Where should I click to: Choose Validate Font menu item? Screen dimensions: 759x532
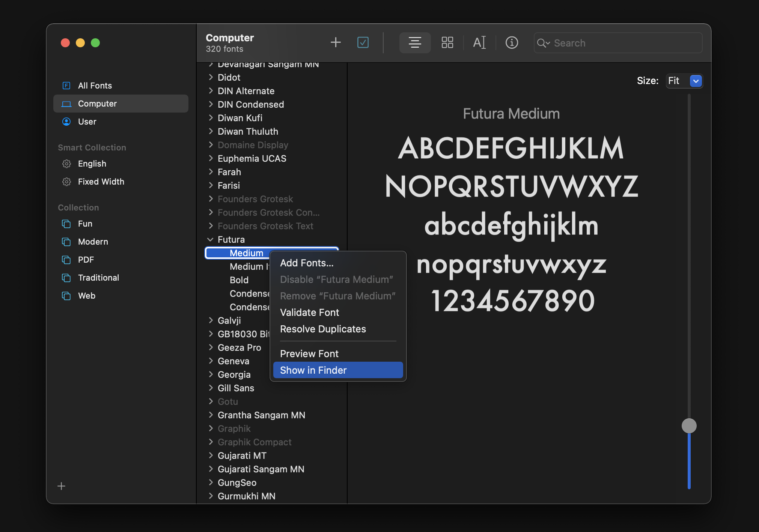[x=338, y=313]
